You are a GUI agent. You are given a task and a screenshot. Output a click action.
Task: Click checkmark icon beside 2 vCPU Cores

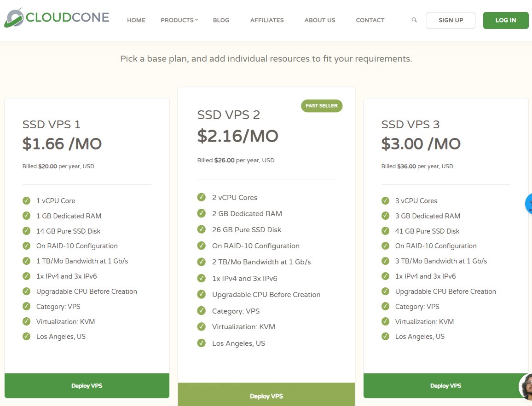pyautogui.click(x=202, y=197)
